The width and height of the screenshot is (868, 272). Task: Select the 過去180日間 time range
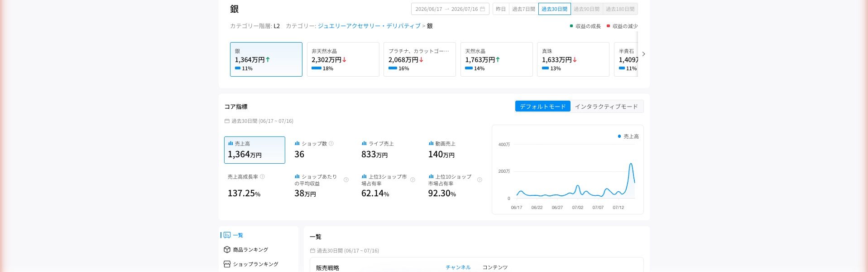coord(620,9)
